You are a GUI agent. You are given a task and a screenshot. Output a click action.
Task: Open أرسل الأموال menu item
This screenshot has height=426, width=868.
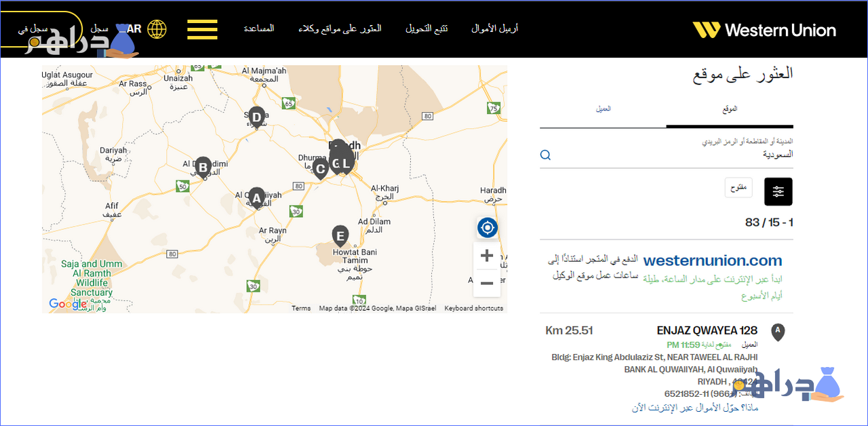pos(495,28)
